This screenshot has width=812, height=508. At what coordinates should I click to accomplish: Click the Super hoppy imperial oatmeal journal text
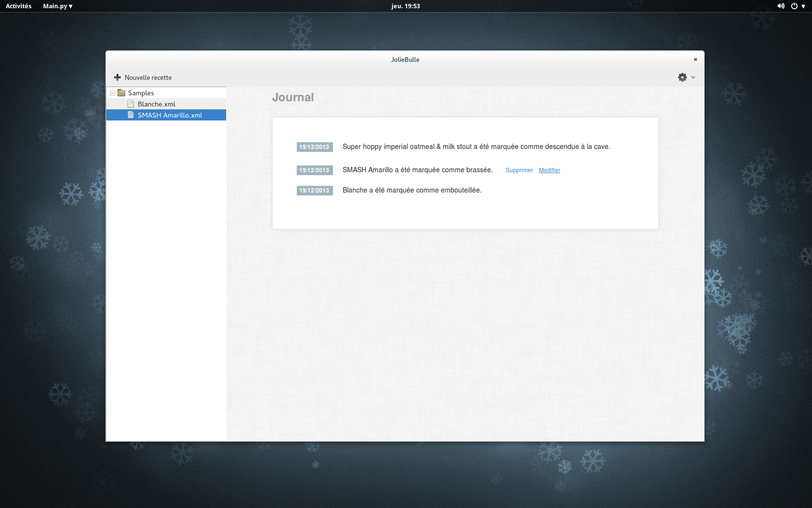tap(477, 147)
